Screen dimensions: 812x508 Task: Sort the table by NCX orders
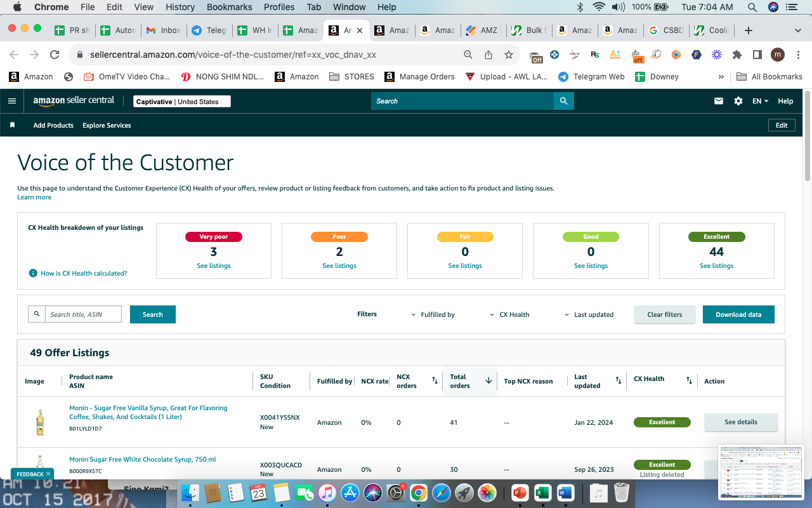pyautogui.click(x=435, y=380)
